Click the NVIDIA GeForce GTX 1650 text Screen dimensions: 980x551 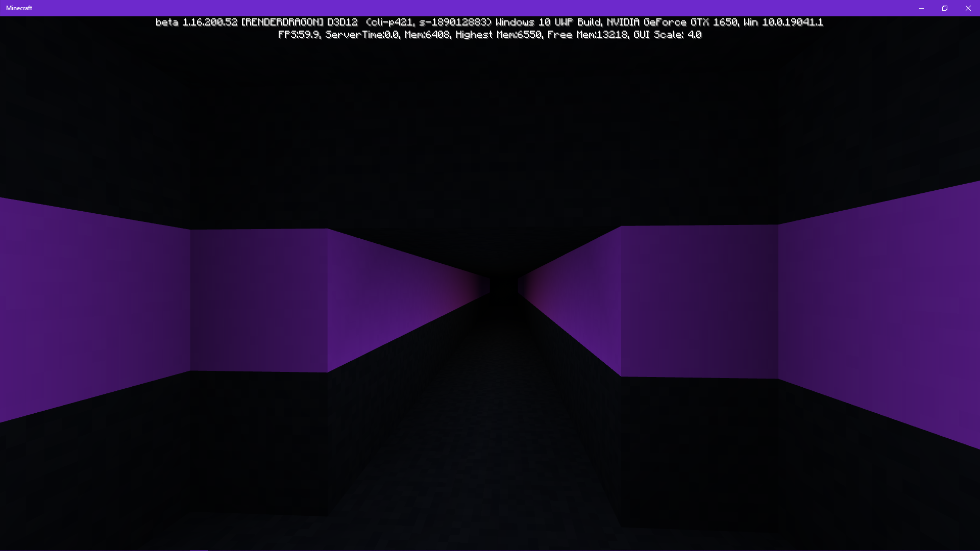coord(672,22)
